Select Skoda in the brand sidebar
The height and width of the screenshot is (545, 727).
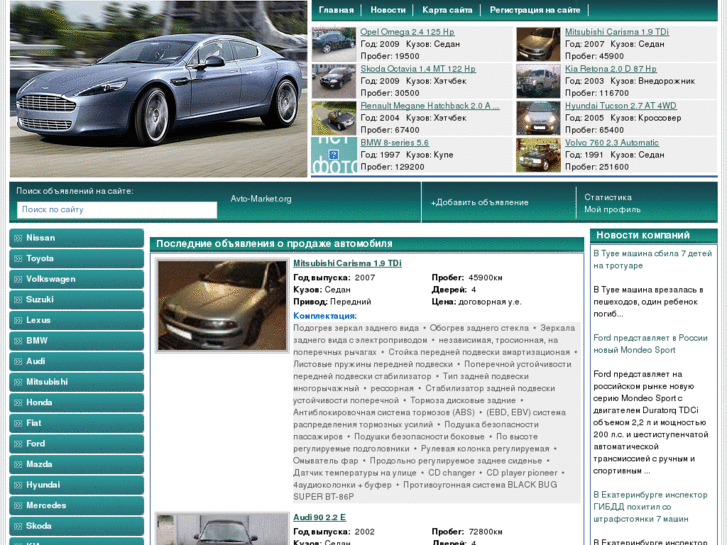coord(77,526)
